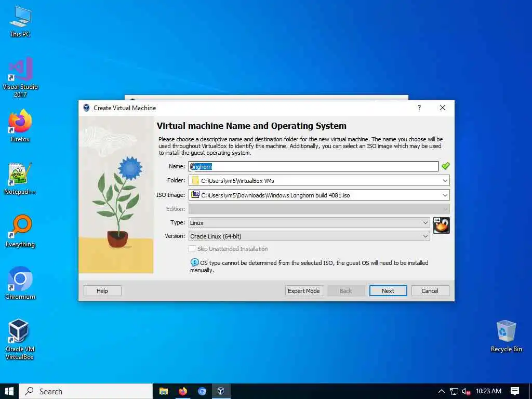532x399 pixels.
Task: Close the Create Virtual Machine dialog
Action: tap(443, 108)
